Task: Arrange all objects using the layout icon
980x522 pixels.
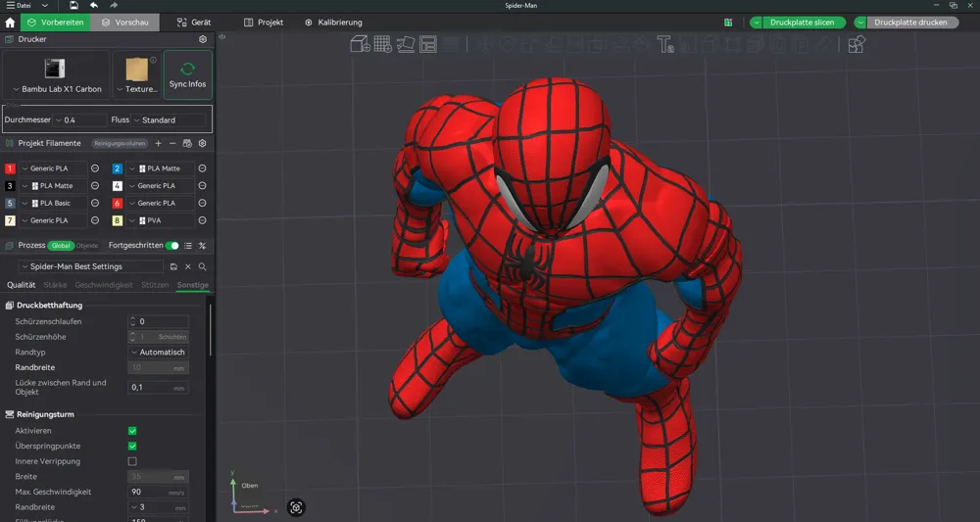Action: [x=428, y=44]
